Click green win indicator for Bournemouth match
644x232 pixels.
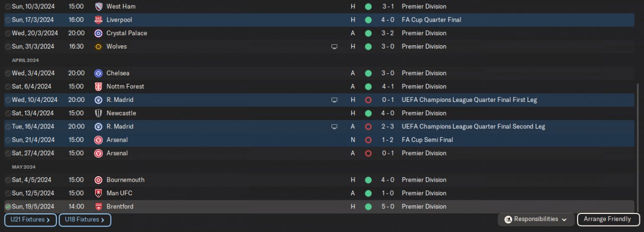pos(368,180)
